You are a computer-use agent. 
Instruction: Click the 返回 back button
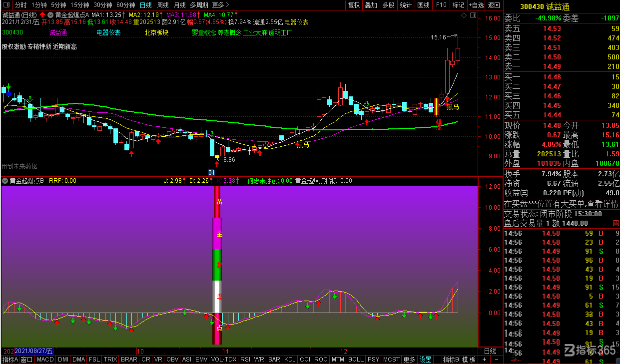point(494,5)
